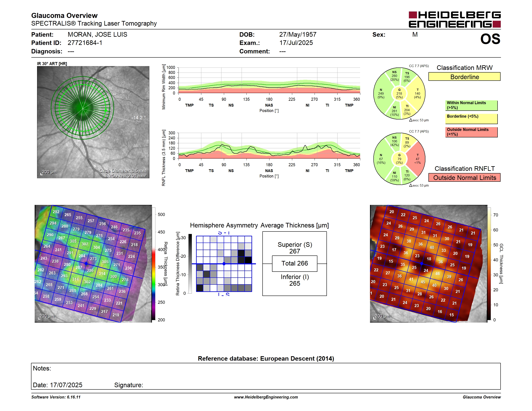Click Patient ID 27721684-1
This screenshot has height=411, width=532.
click(x=85, y=43)
